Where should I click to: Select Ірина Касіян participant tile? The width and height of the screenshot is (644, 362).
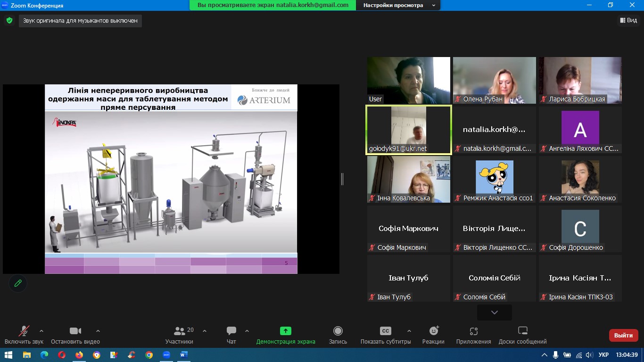[580, 278]
